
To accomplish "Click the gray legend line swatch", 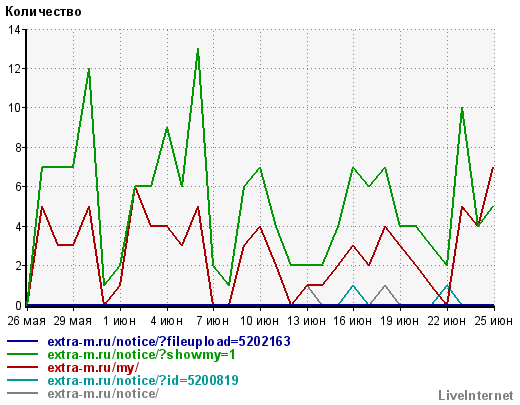I will click(x=22, y=393).
